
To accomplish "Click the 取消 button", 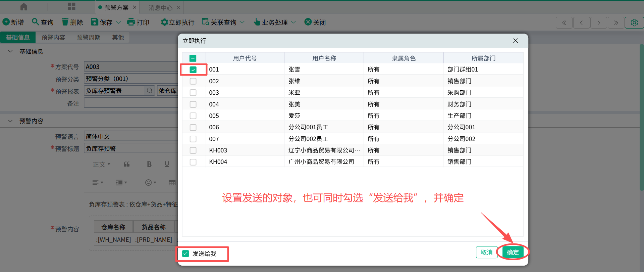I will [x=486, y=252].
